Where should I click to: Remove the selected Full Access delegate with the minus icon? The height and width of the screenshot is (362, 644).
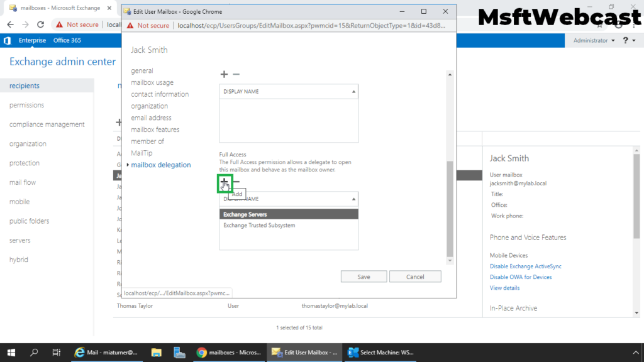[236, 182]
